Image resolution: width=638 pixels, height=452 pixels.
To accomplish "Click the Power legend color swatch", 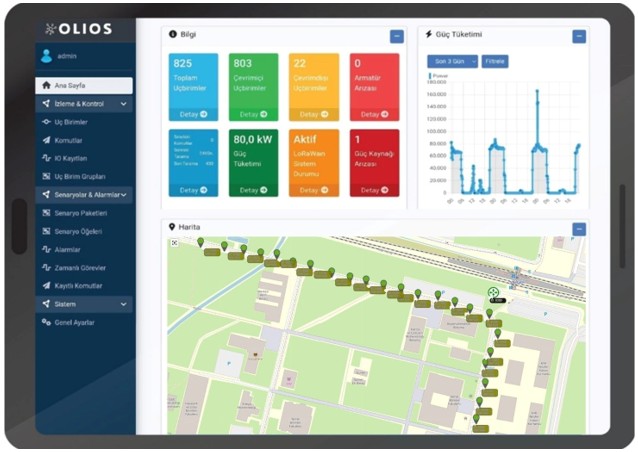I will tap(429, 75).
